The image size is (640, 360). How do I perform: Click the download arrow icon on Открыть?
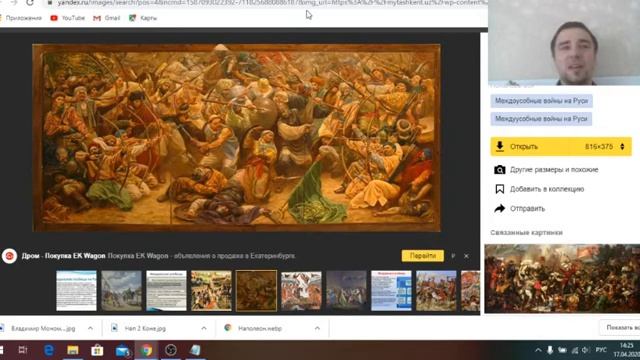click(500, 147)
